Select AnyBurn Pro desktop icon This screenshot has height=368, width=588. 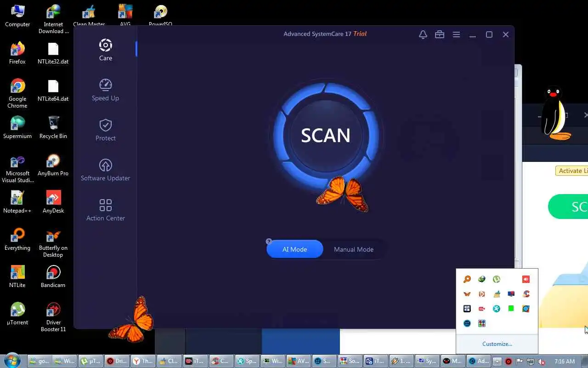53,165
